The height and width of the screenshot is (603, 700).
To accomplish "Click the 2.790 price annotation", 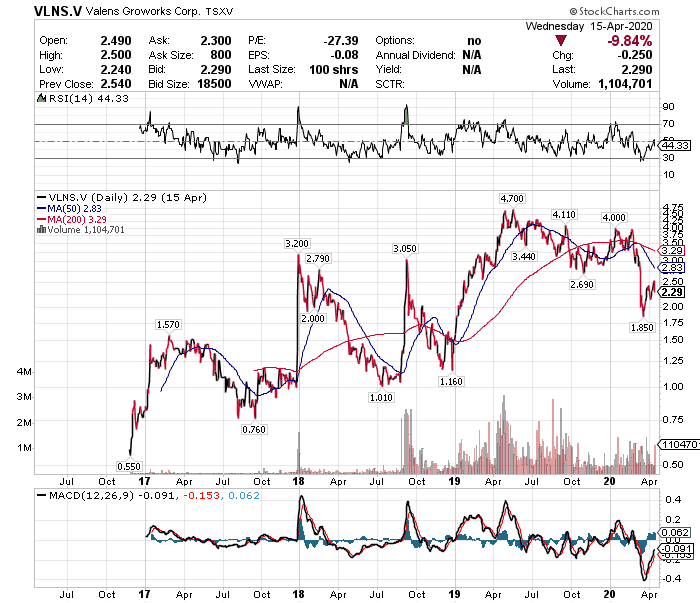I will (x=318, y=259).
